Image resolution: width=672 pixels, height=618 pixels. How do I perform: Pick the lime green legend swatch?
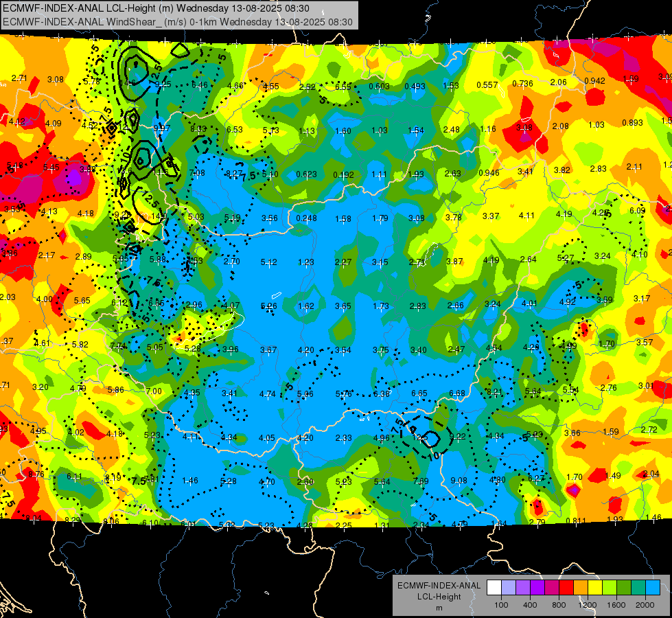point(610,588)
